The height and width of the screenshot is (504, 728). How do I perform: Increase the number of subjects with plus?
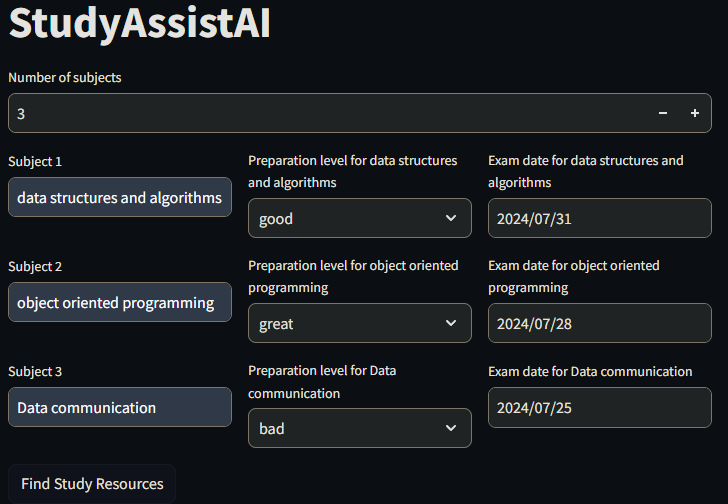click(x=695, y=114)
